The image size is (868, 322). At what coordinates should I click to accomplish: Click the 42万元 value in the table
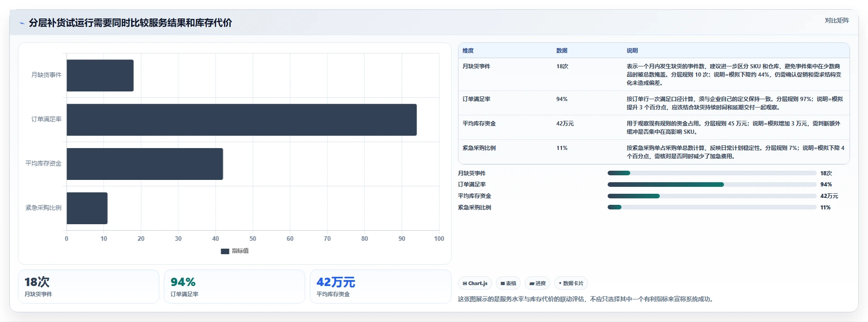(x=565, y=124)
